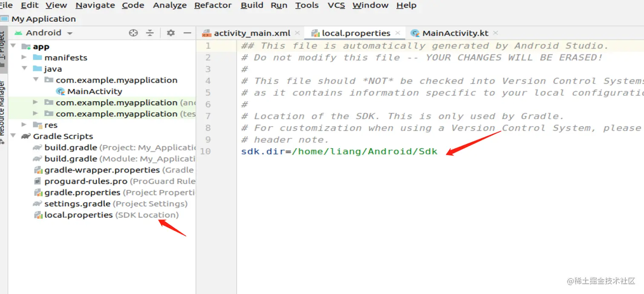This screenshot has height=294, width=644.
Task: Open the View menu
Action: click(x=56, y=5)
